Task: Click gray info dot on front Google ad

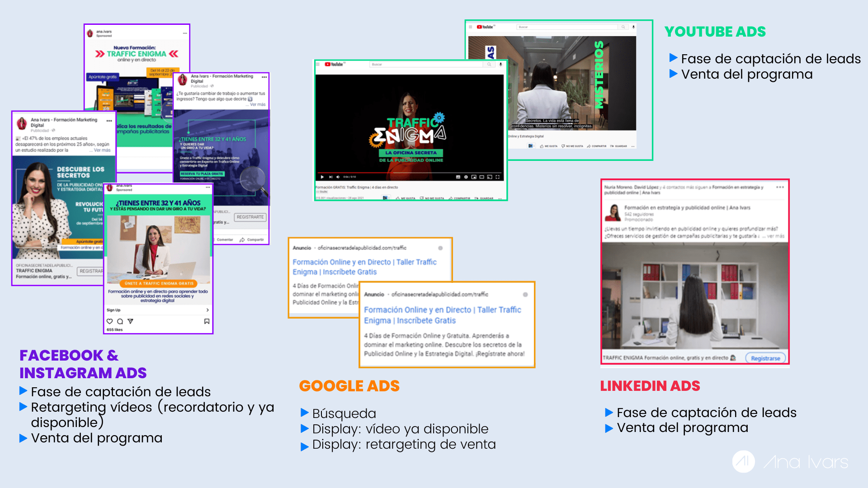Action: [x=525, y=295]
